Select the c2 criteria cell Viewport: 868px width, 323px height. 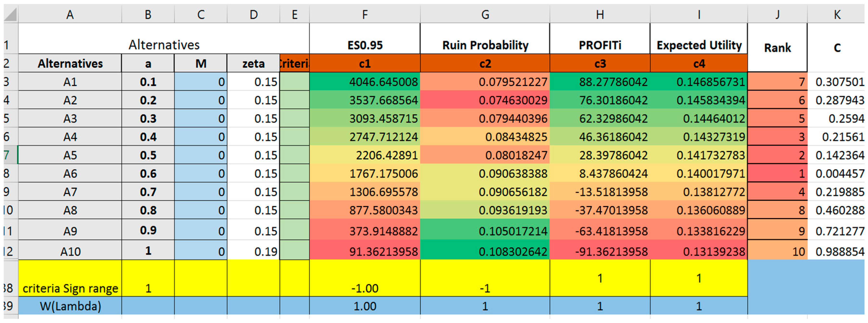click(485, 63)
